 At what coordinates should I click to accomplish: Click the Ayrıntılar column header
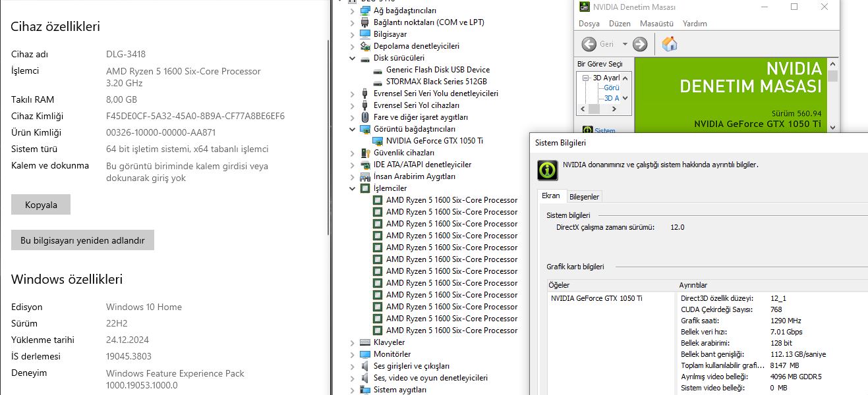click(x=772, y=285)
